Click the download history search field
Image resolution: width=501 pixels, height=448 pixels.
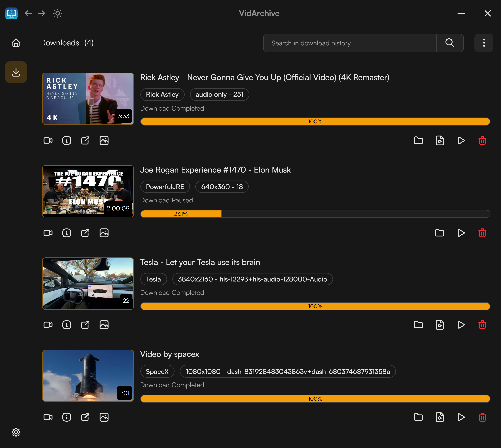click(x=349, y=43)
